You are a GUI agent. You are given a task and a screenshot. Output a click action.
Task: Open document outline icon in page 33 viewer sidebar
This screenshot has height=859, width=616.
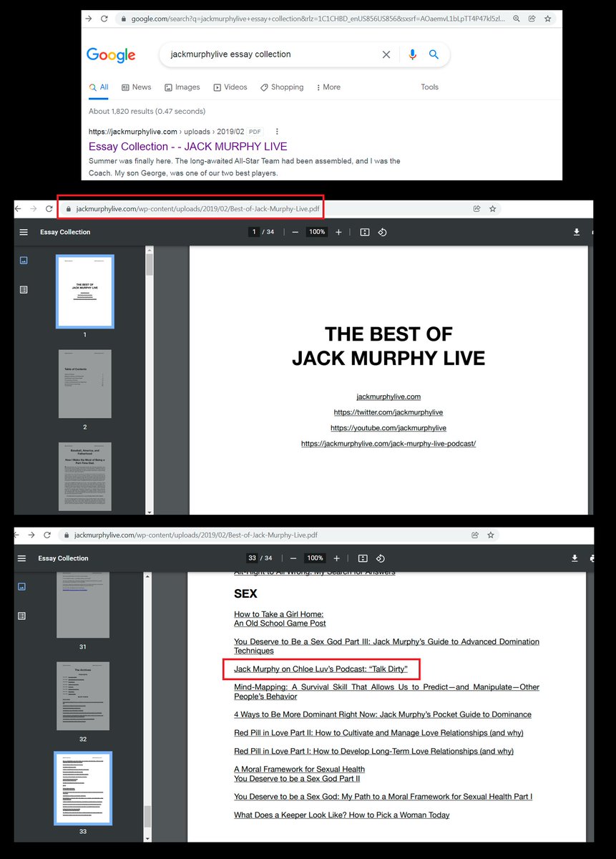coord(22,616)
